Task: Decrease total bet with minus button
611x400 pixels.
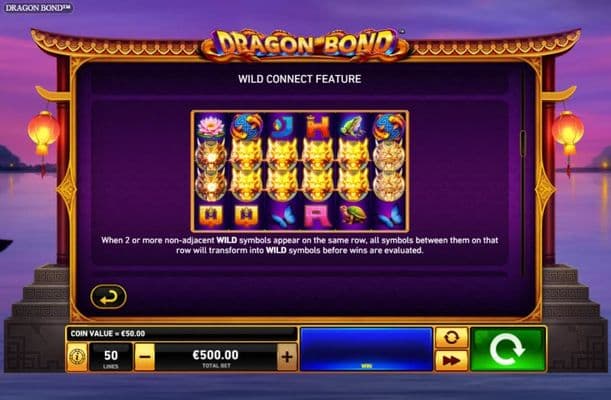Action: [145, 357]
